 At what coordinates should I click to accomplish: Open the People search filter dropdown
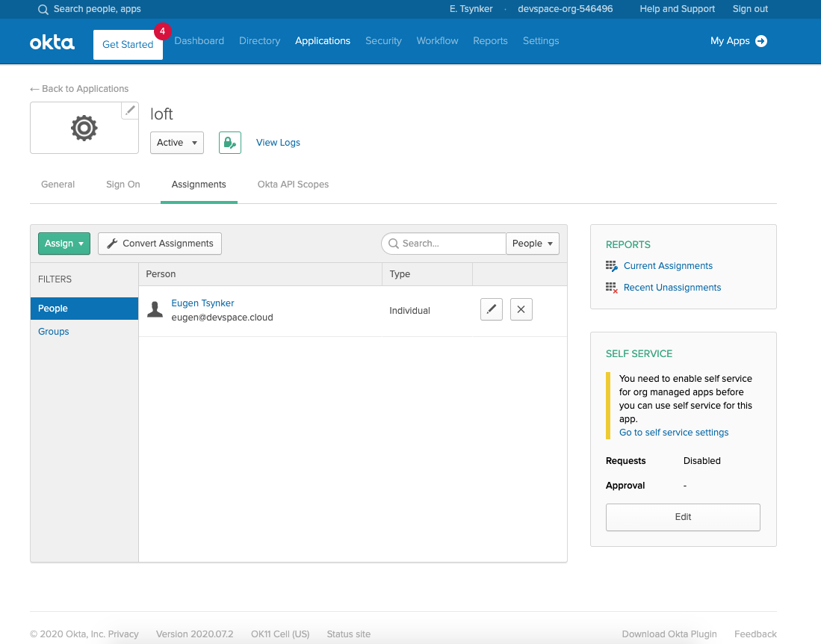532,243
